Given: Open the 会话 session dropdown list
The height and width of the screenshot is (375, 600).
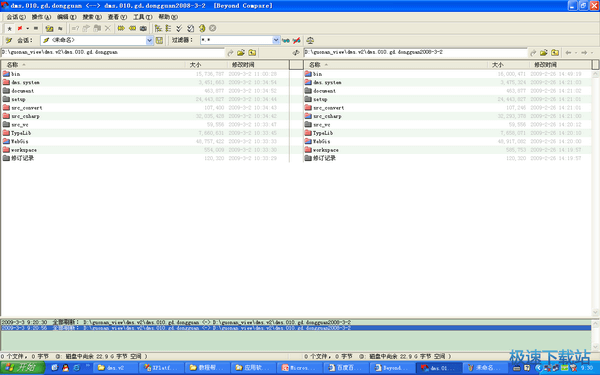Looking at the screenshot, I should point(150,40).
